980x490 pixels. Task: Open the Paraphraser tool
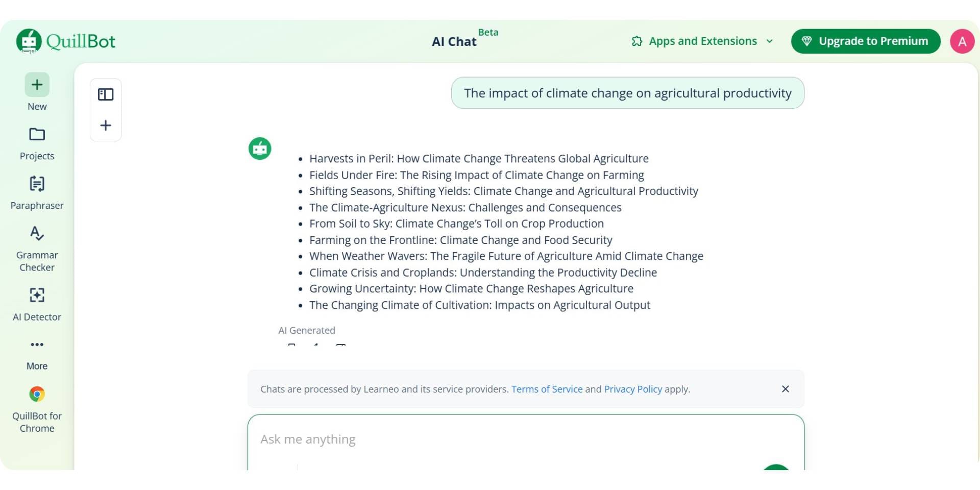(37, 184)
